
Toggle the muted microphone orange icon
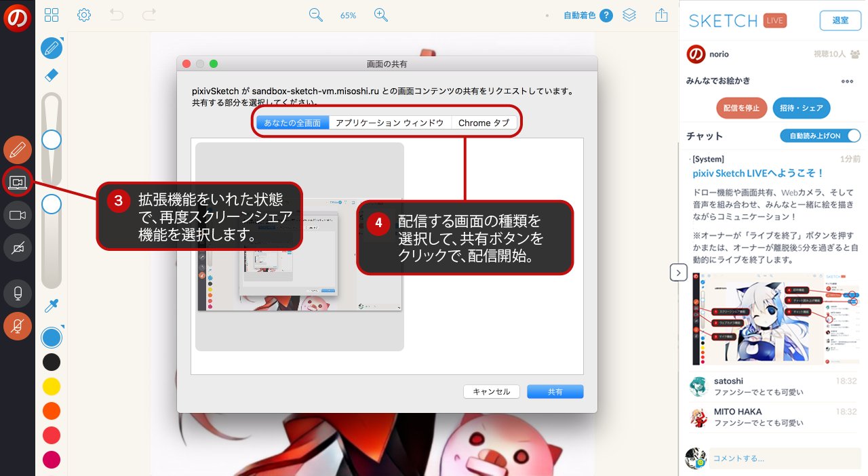[18, 326]
